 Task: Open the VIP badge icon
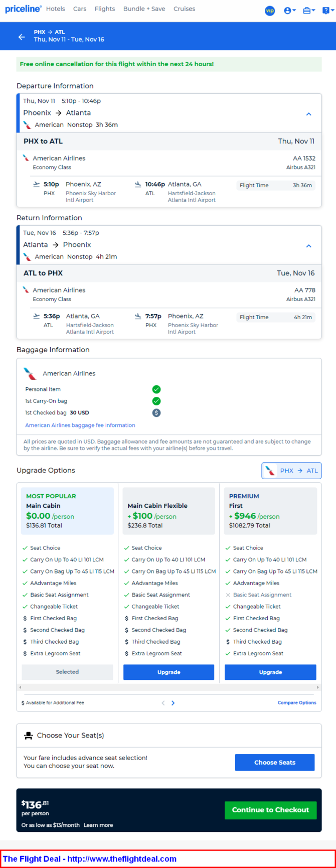[x=270, y=11]
